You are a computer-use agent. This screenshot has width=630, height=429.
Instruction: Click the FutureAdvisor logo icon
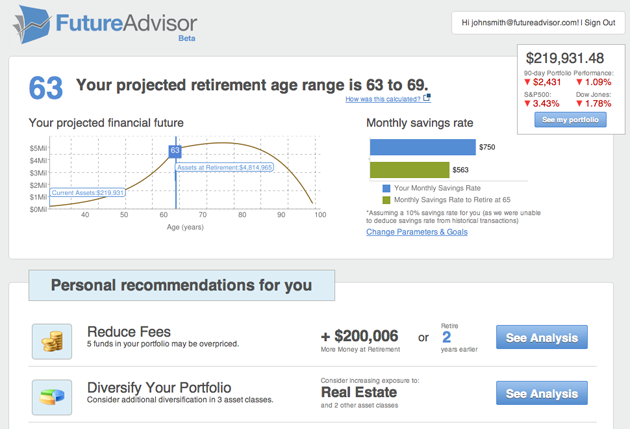[34, 23]
